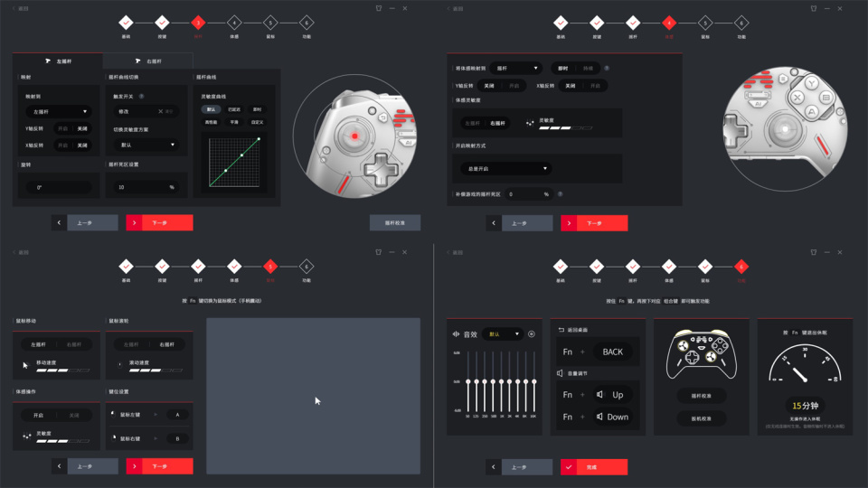This screenshot has height=488, width=868.
Task: Click the gamepad outline icon above 摇杆校准
Action: click(703, 355)
